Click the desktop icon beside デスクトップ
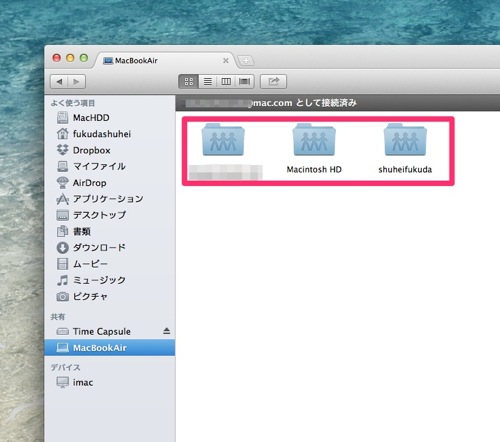Screen dimensions: 500x442 (x=62, y=215)
